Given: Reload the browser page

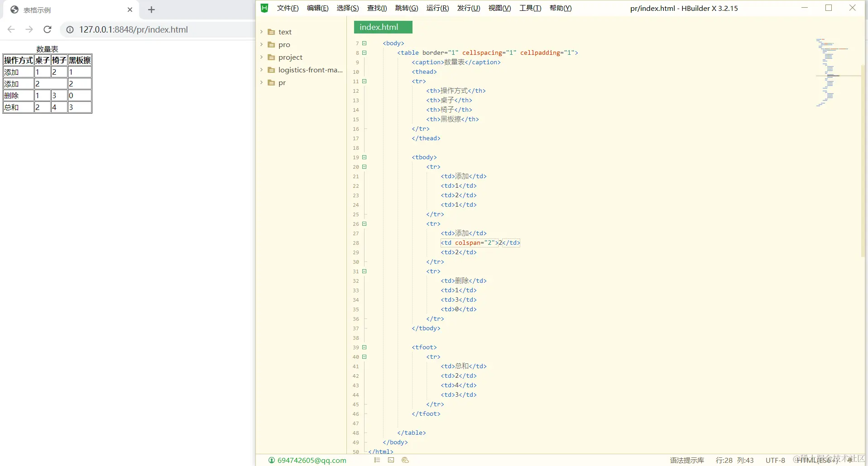Looking at the screenshot, I should [48, 29].
